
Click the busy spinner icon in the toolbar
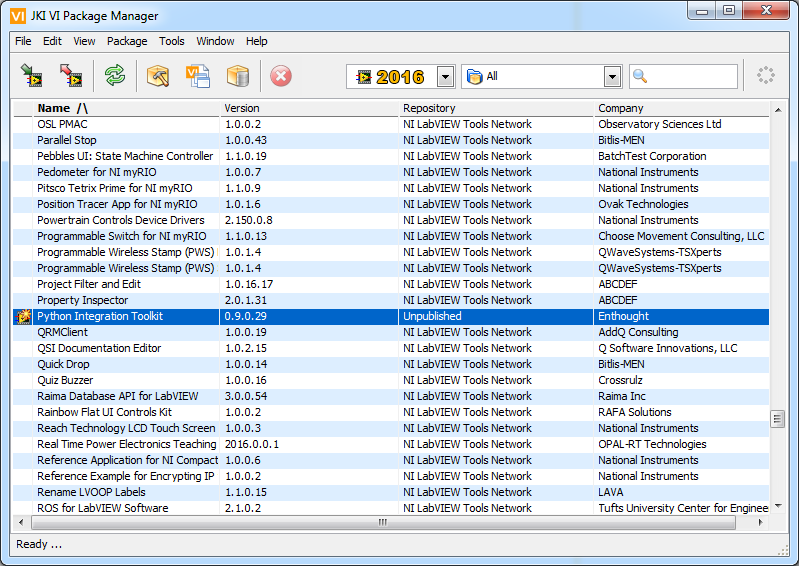(x=765, y=75)
